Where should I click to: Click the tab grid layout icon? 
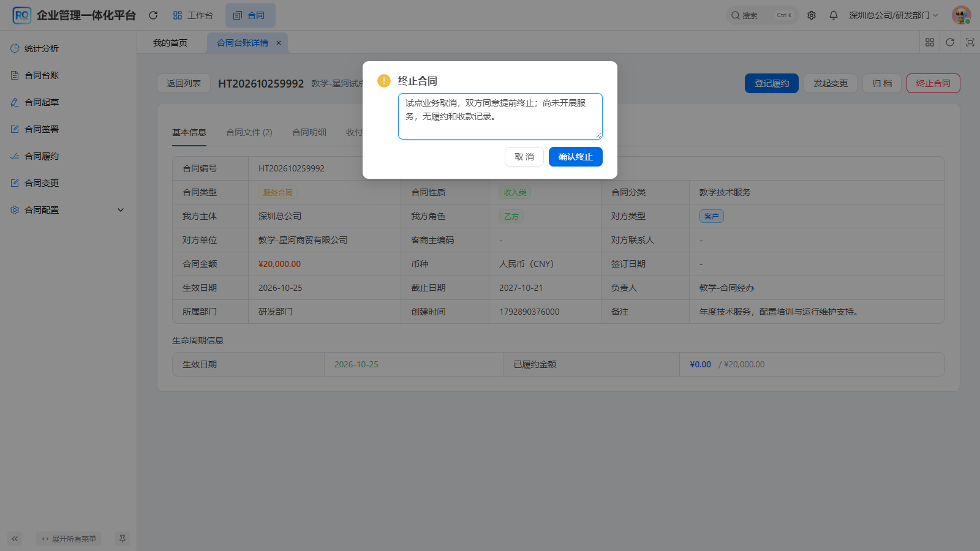[930, 42]
